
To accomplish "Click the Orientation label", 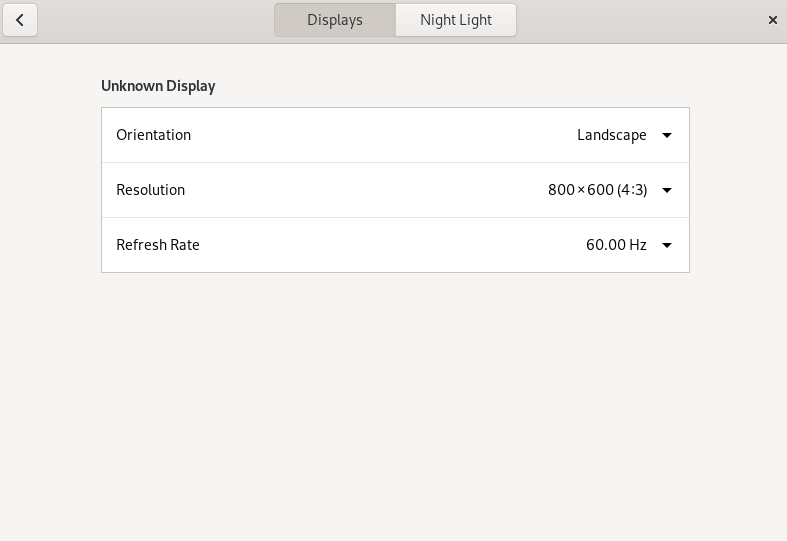I will coord(153,135).
